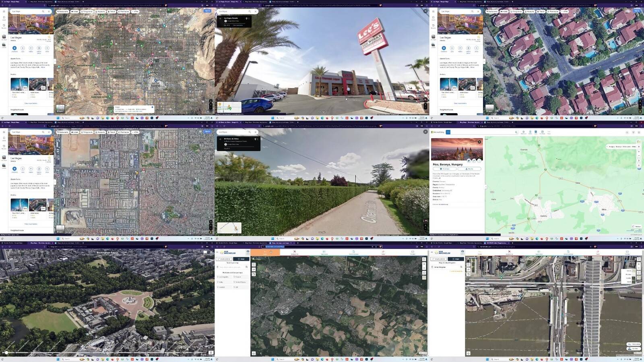Select Pharmacies chip in red-roof houses satellite window
Screen dimensions: 644x362
point(553,12)
